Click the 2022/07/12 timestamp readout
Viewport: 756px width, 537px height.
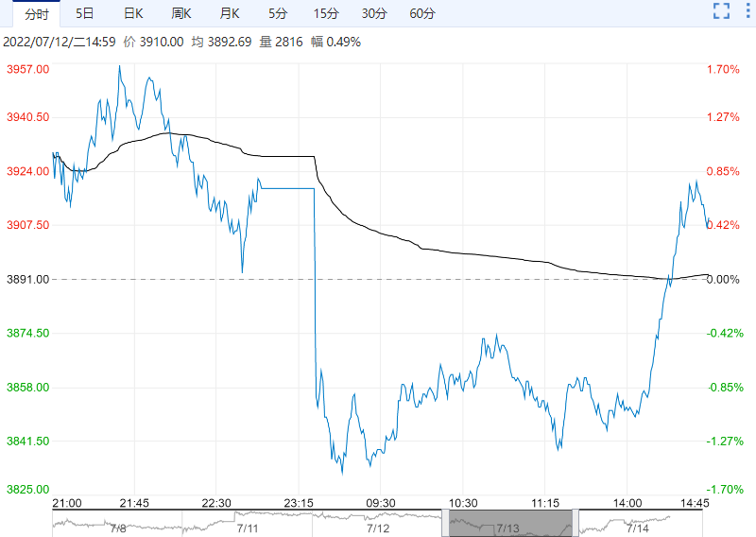60,42
